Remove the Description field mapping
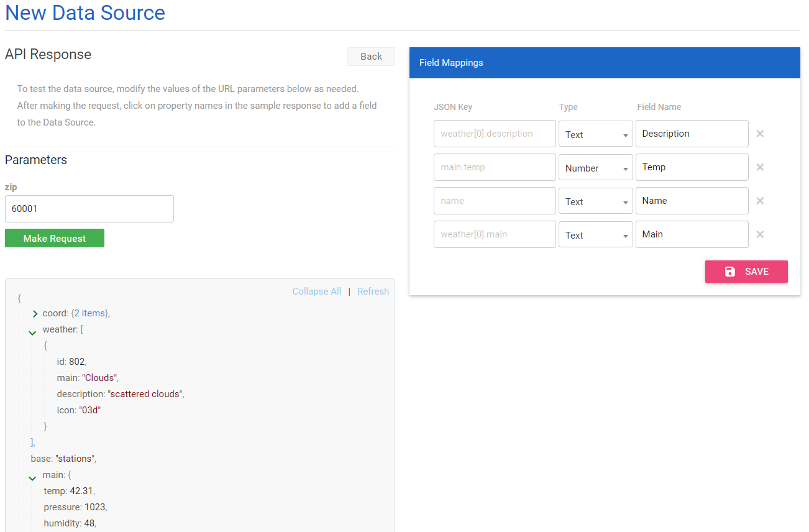The height and width of the screenshot is (532, 809). coord(760,134)
